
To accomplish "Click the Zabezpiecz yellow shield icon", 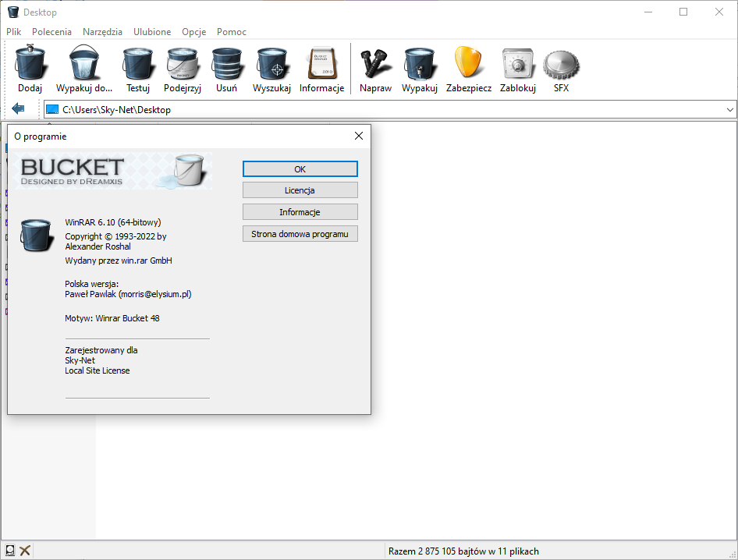I will 468,62.
